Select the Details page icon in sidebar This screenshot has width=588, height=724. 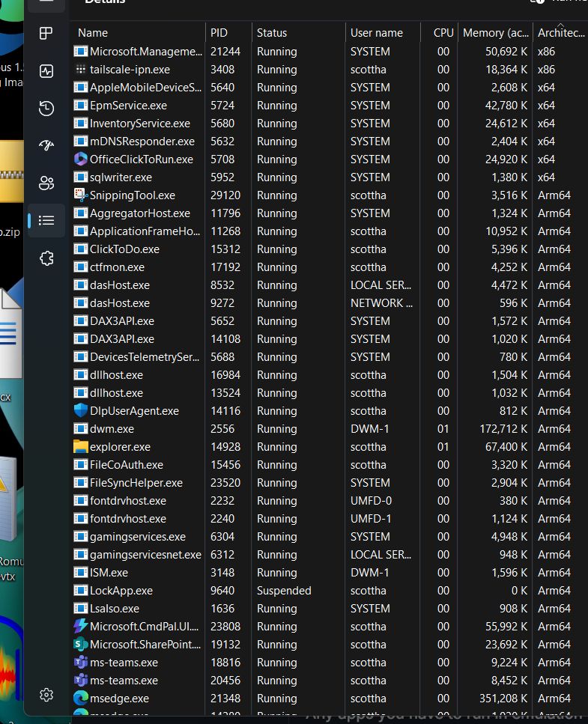point(46,220)
